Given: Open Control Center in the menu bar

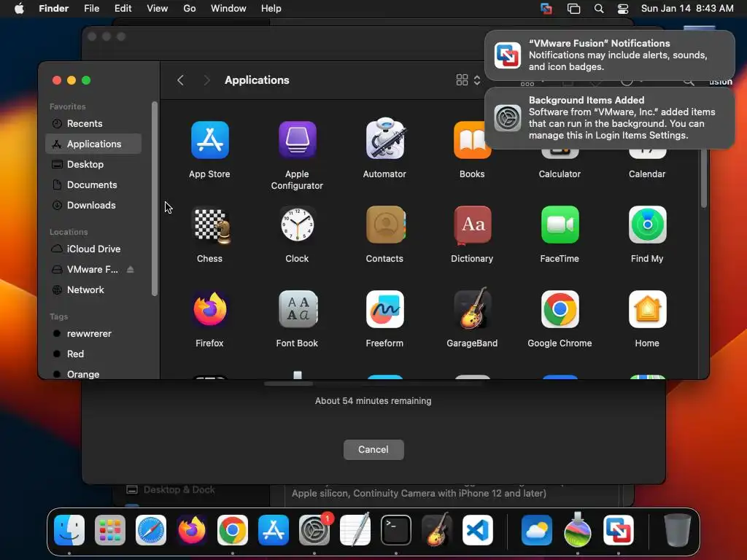Looking at the screenshot, I should coord(623,9).
